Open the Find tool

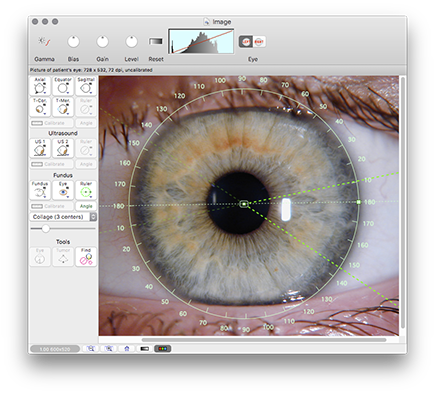click(x=86, y=256)
